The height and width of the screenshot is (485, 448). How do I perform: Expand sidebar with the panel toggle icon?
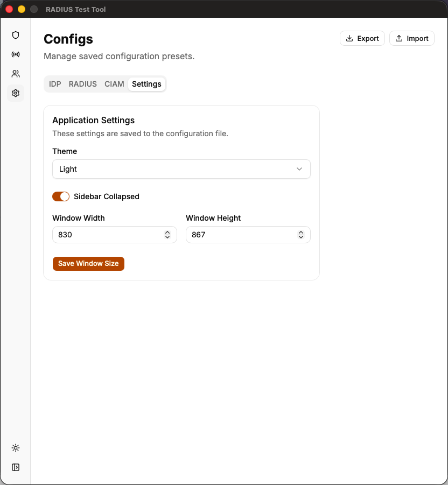[16, 467]
